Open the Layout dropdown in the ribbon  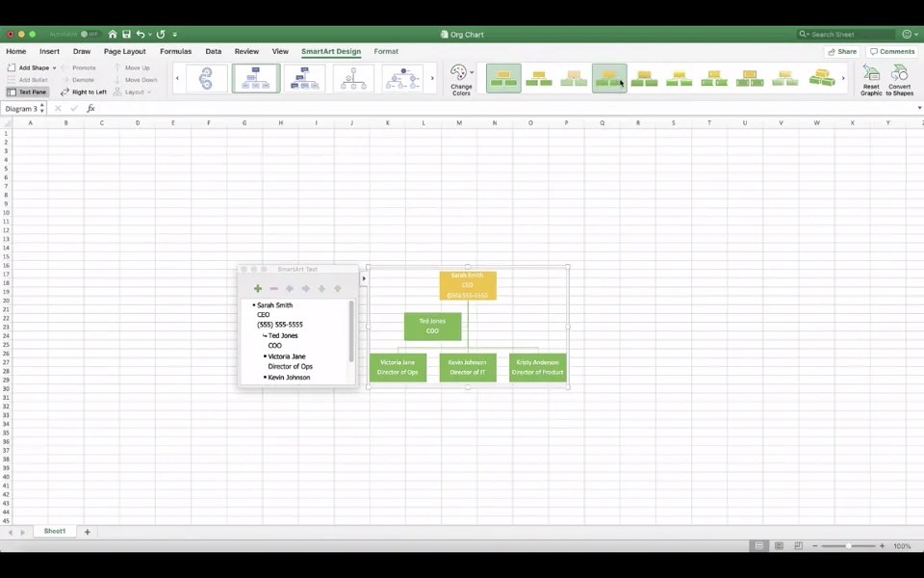pyautogui.click(x=133, y=92)
